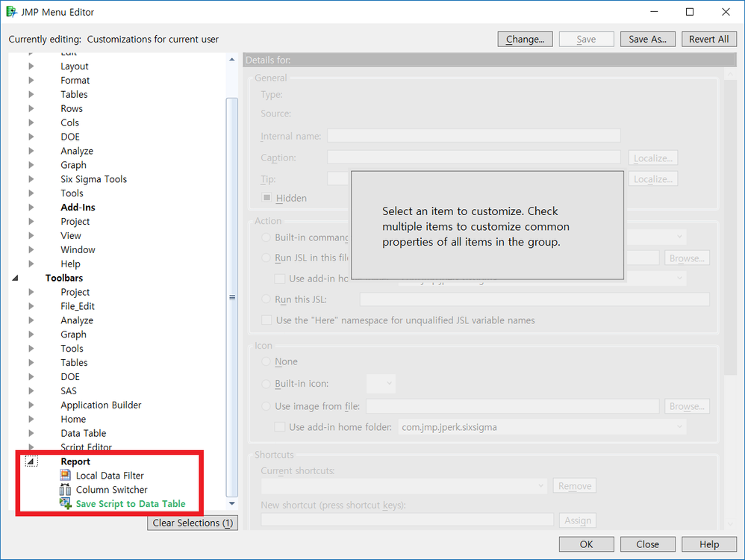Select Run JSL in this file radio
Screen dimensions: 745x560
tap(266, 258)
